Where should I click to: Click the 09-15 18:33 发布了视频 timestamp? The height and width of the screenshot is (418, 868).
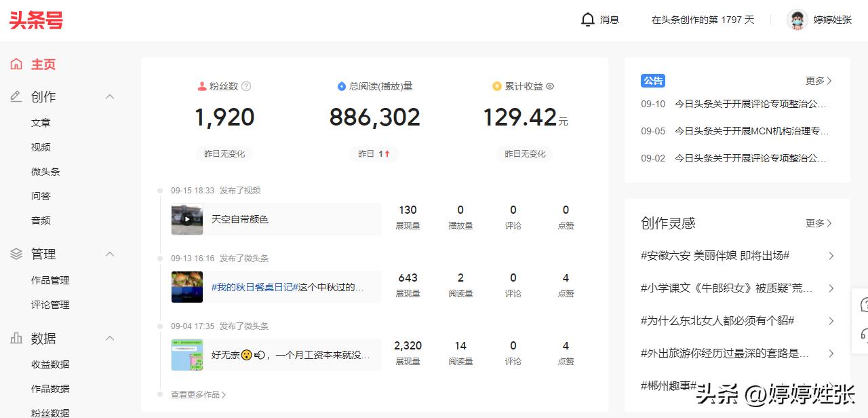point(216,191)
